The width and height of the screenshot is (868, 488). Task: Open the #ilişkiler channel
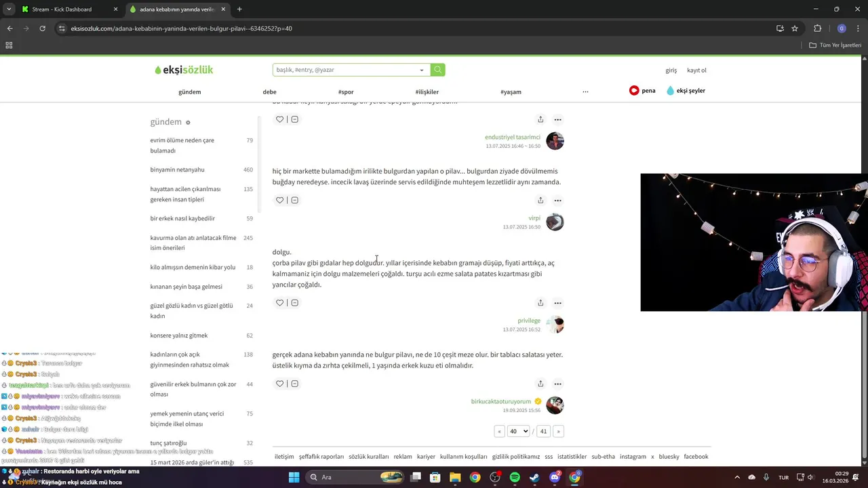[427, 91]
